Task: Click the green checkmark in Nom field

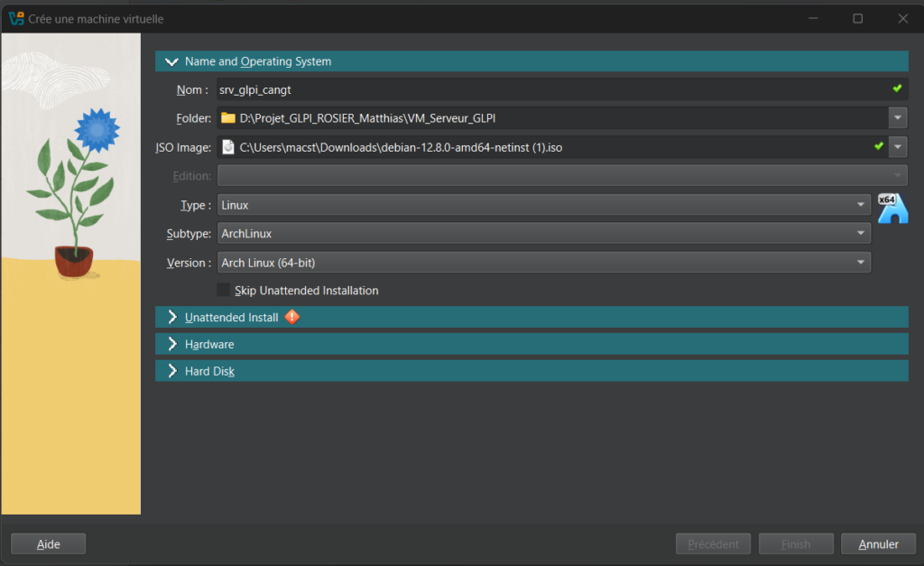Action: pyautogui.click(x=897, y=88)
